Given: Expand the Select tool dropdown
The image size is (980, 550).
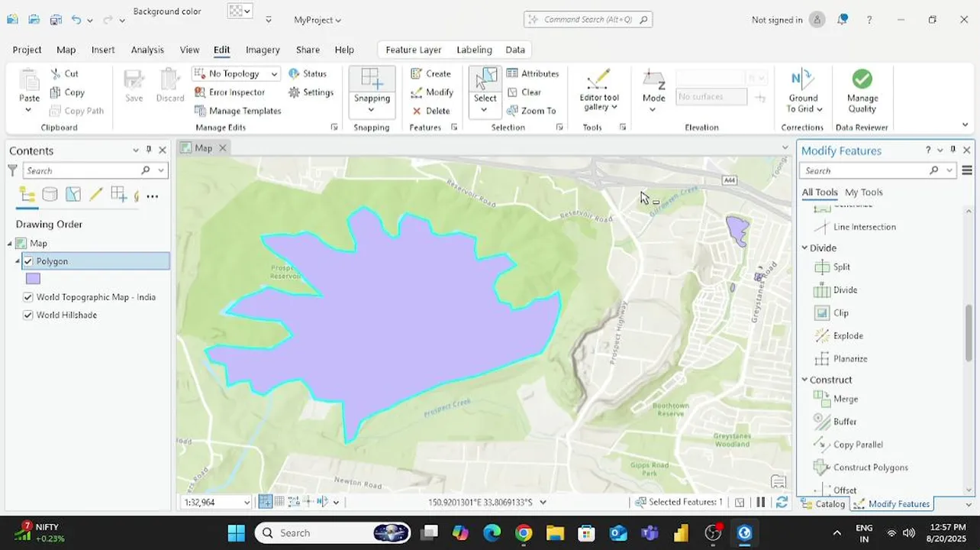Looking at the screenshot, I should click(x=484, y=110).
